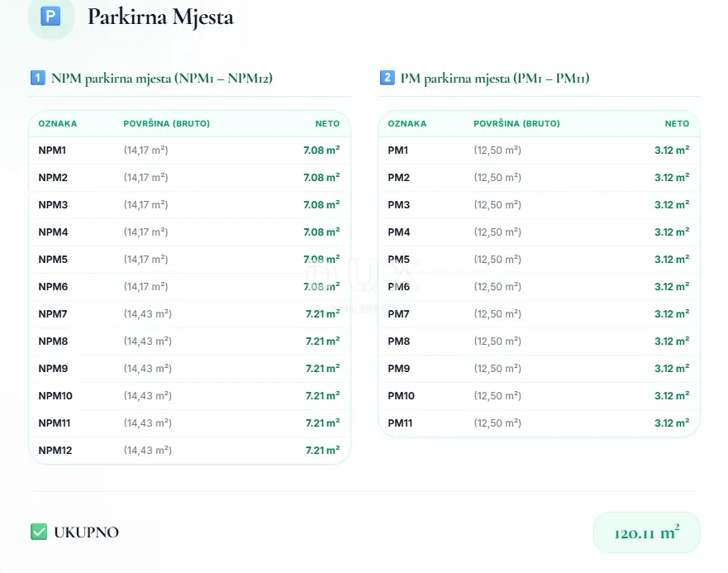Click the PM11 net value 3.12 m²
The width and height of the screenshot is (728, 573).
(672, 423)
